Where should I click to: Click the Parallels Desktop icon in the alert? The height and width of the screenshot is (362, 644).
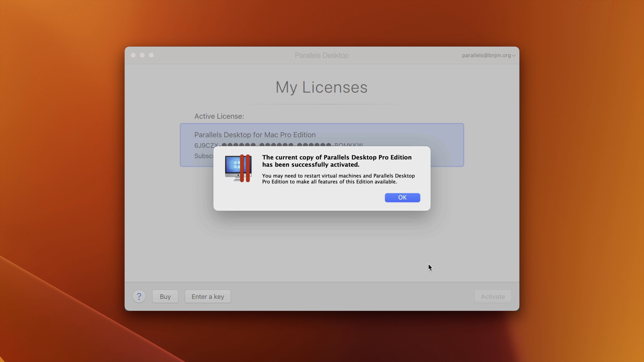238,168
